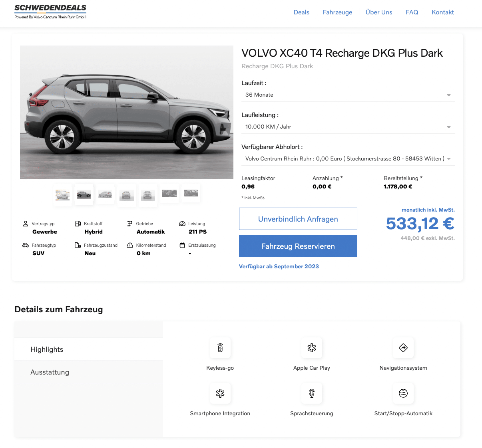Go to the FAQ page

(x=412, y=12)
